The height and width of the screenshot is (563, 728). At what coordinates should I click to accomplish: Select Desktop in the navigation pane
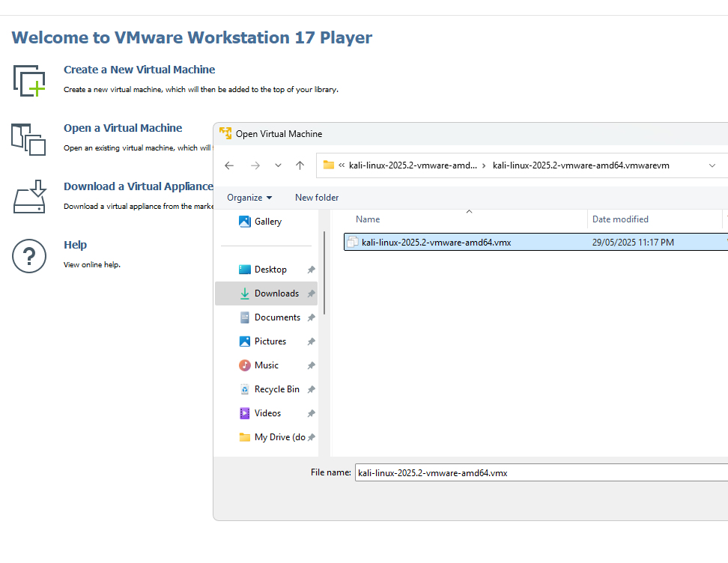(267, 270)
